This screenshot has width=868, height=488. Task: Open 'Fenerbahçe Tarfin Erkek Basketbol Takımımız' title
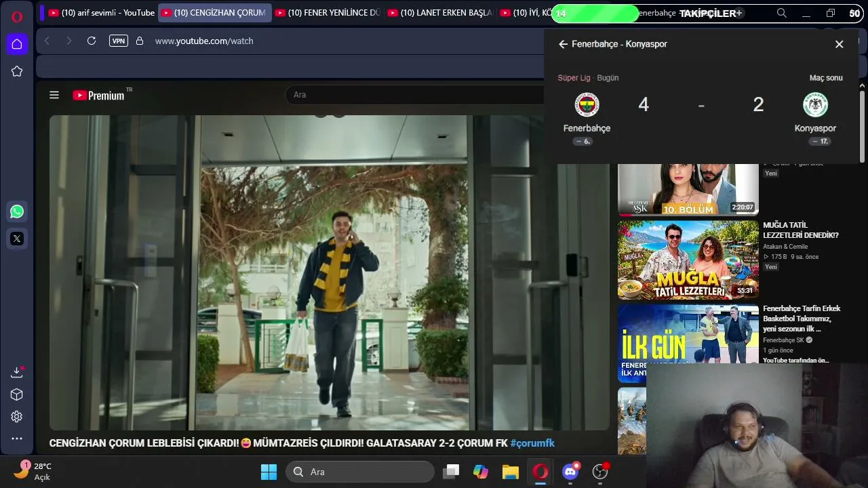pos(802,319)
